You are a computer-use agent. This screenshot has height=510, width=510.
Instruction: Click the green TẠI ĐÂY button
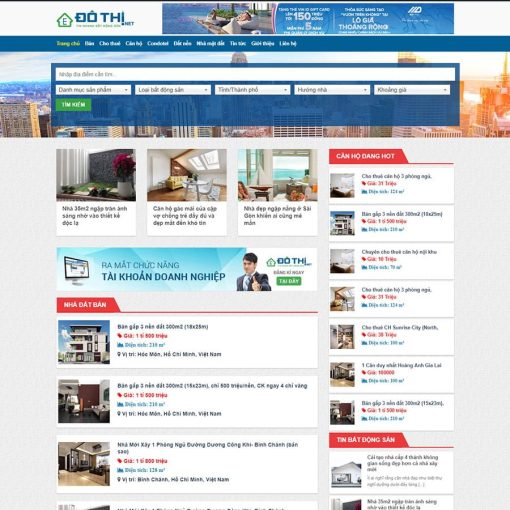pos(289,281)
